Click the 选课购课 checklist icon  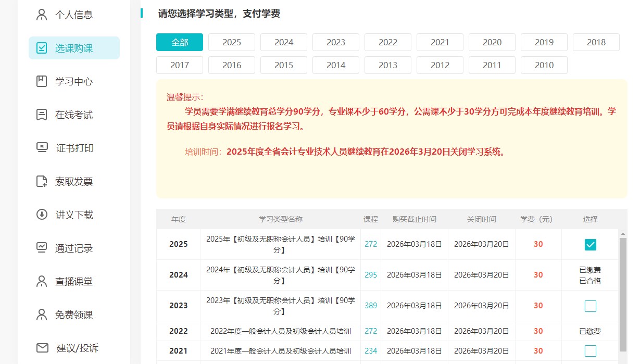tap(42, 48)
